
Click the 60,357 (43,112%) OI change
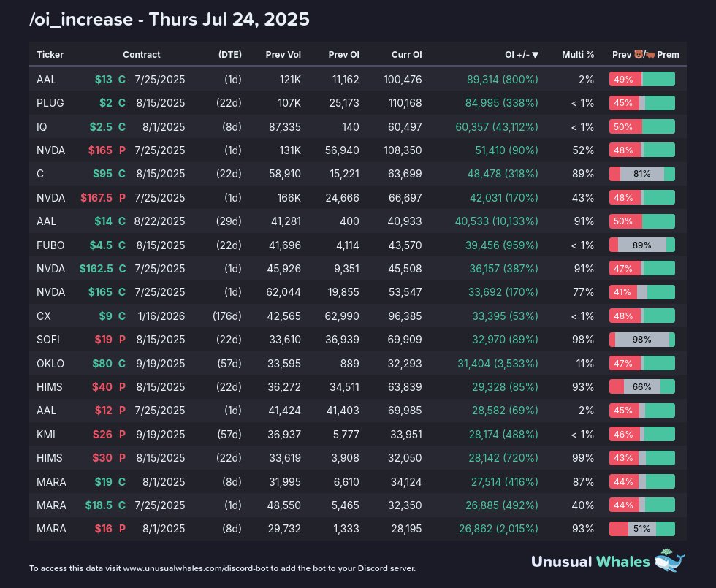tap(497, 127)
